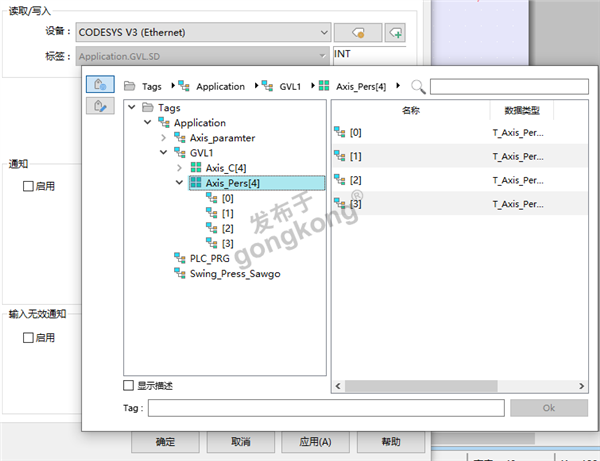Toggle the 启用 checkbox under 通知
Screen dimensions: 600x461
tap(28, 186)
